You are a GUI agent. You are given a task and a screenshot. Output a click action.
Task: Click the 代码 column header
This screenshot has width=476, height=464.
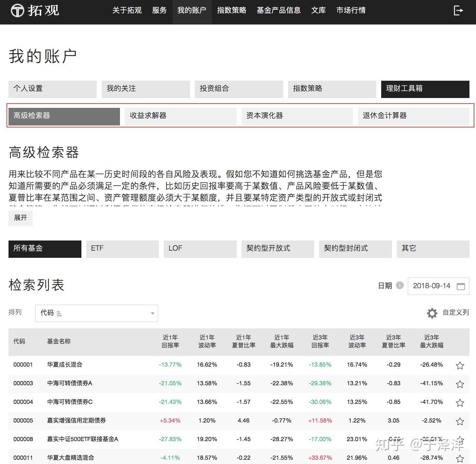click(19, 341)
